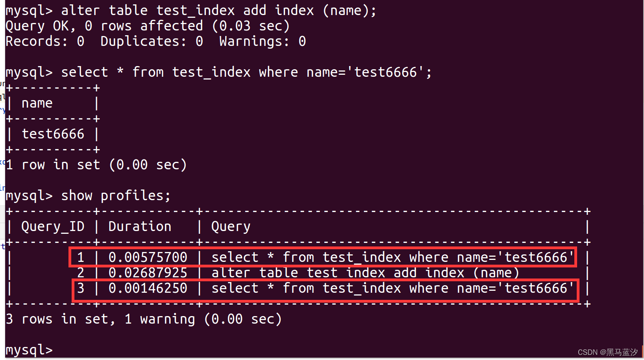Click the empty mysql prompt at bottom
Image resolution: width=644 pixels, height=360 pixels.
pyautogui.click(x=29, y=350)
